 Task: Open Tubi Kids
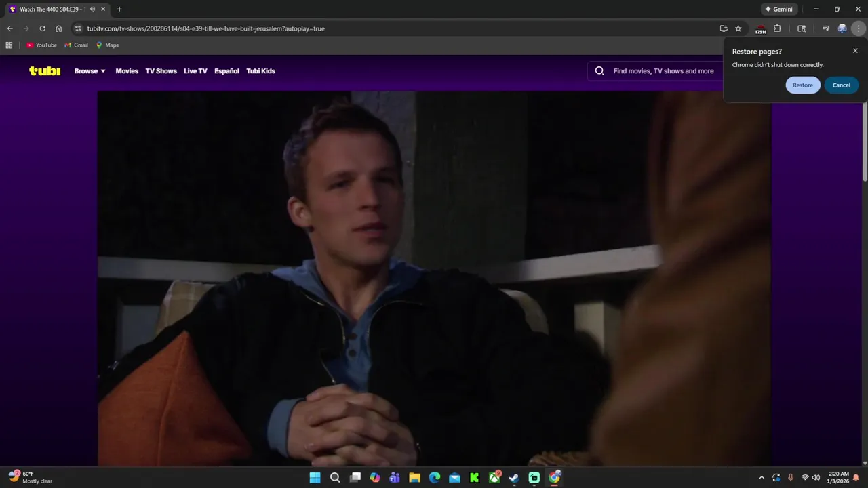260,70
